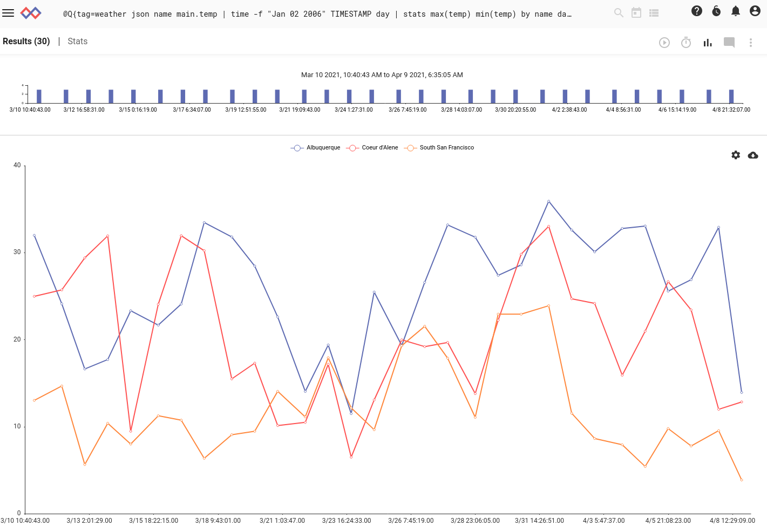Image resolution: width=767 pixels, height=532 pixels.
Task: Run the query with the play button
Action: 664,42
